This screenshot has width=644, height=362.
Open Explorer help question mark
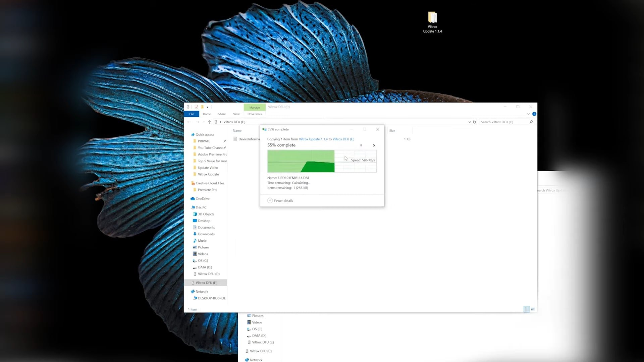click(x=534, y=114)
